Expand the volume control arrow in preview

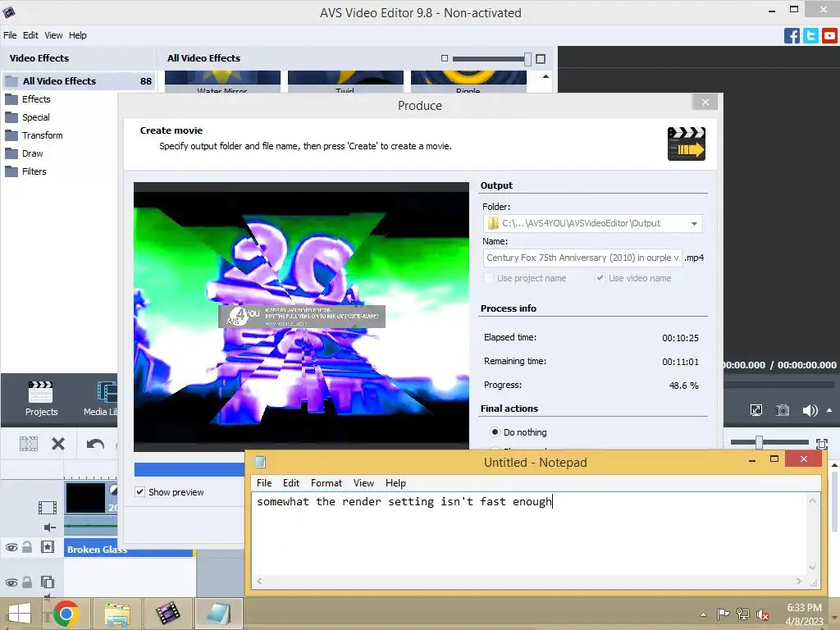coord(829,410)
